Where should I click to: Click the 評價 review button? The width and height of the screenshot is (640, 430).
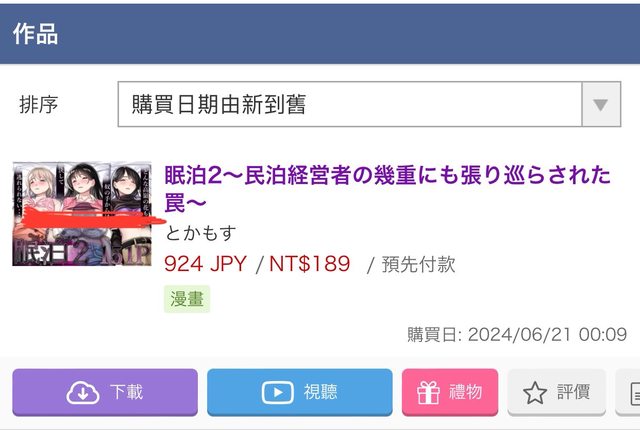coord(556,392)
